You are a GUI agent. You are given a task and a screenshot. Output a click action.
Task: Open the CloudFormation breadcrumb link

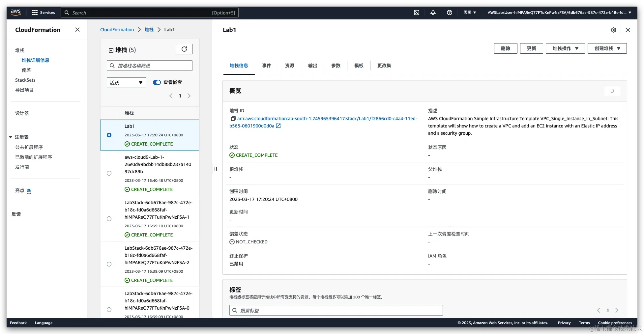tap(117, 30)
